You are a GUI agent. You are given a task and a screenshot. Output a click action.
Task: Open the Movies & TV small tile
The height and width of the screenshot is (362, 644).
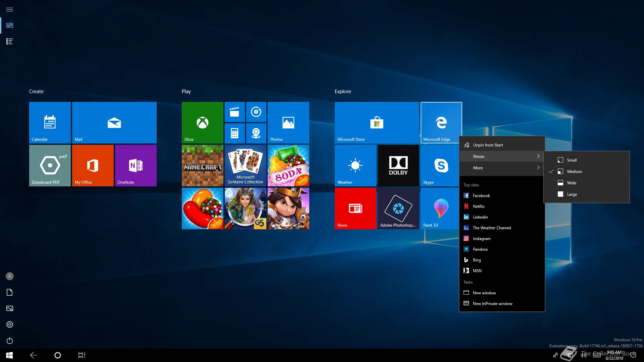point(234,112)
